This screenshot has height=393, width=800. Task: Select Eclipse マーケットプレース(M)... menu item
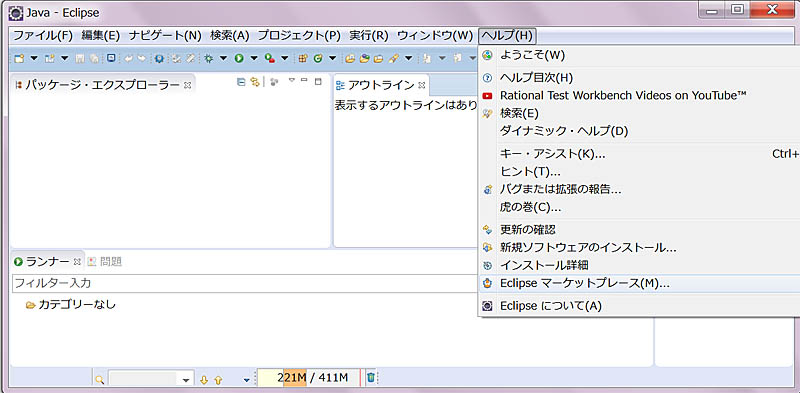639,283
